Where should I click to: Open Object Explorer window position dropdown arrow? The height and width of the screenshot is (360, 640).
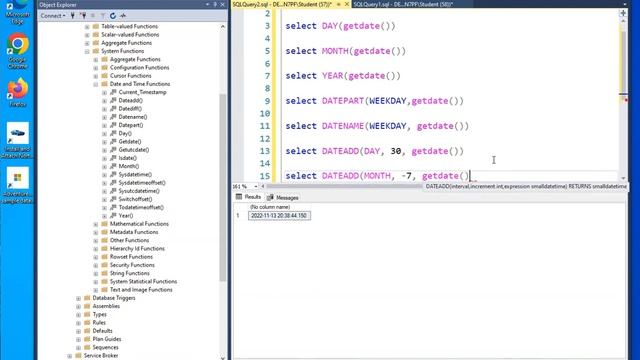point(207,4)
